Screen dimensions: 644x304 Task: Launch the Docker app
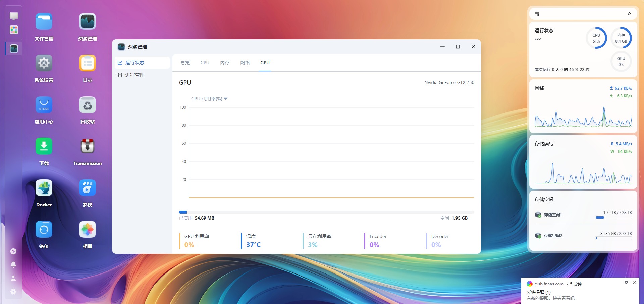pos(44,188)
